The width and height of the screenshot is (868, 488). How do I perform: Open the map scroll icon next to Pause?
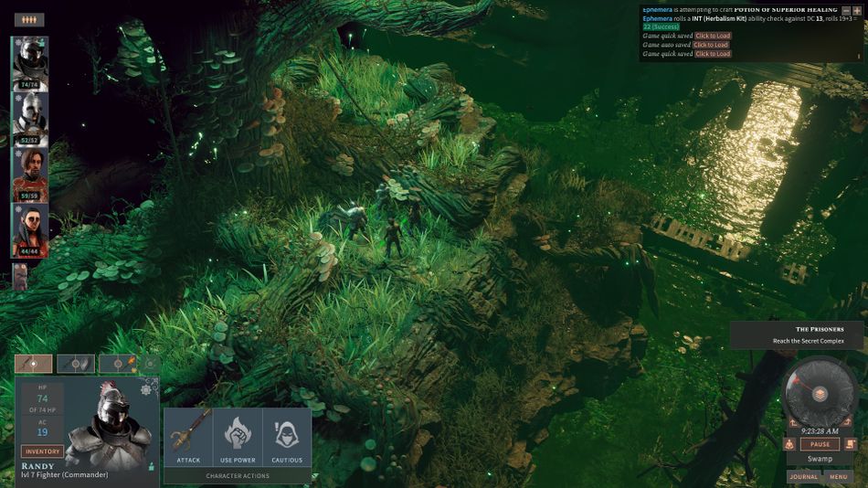[851, 444]
